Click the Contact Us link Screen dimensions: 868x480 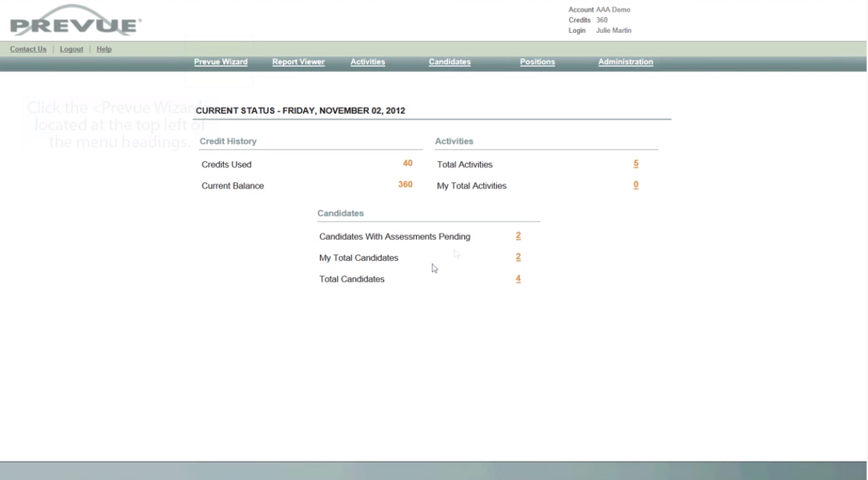tap(27, 48)
